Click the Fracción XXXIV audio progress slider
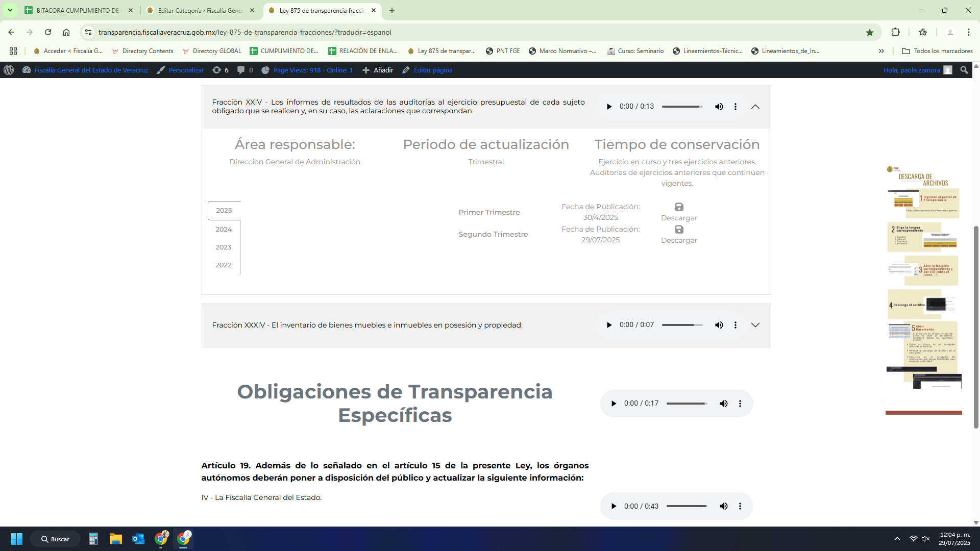980x551 pixels. pyautogui.click(x=682, y=325)
